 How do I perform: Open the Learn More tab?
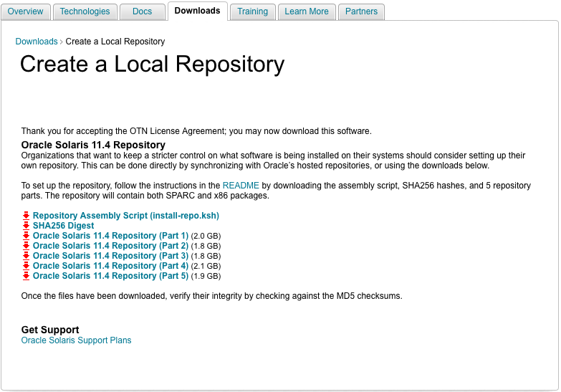point(307,11)
